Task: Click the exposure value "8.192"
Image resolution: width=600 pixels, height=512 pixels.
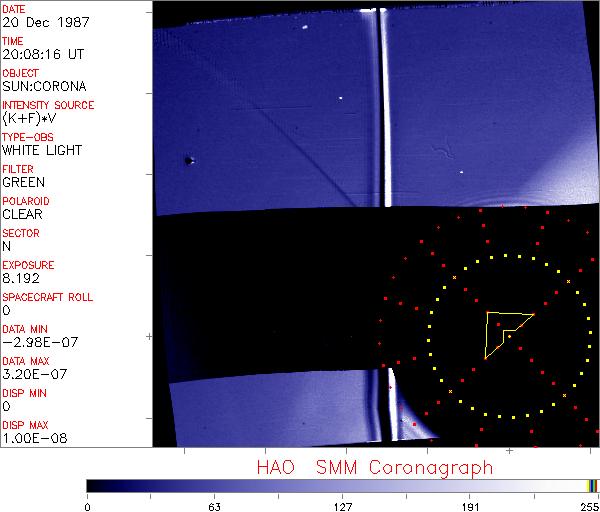Action: coord(20,278)
